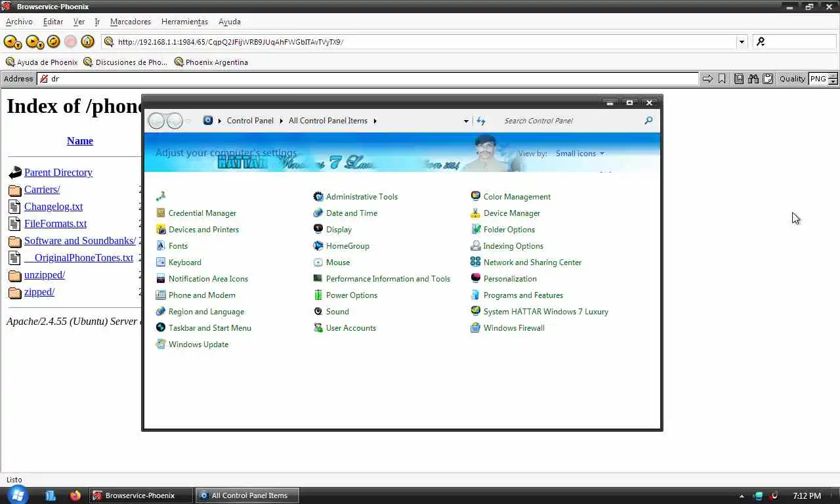The image size is (840, 504).
Task: Click the browser Back arrow button
Action: click(12, 42)
